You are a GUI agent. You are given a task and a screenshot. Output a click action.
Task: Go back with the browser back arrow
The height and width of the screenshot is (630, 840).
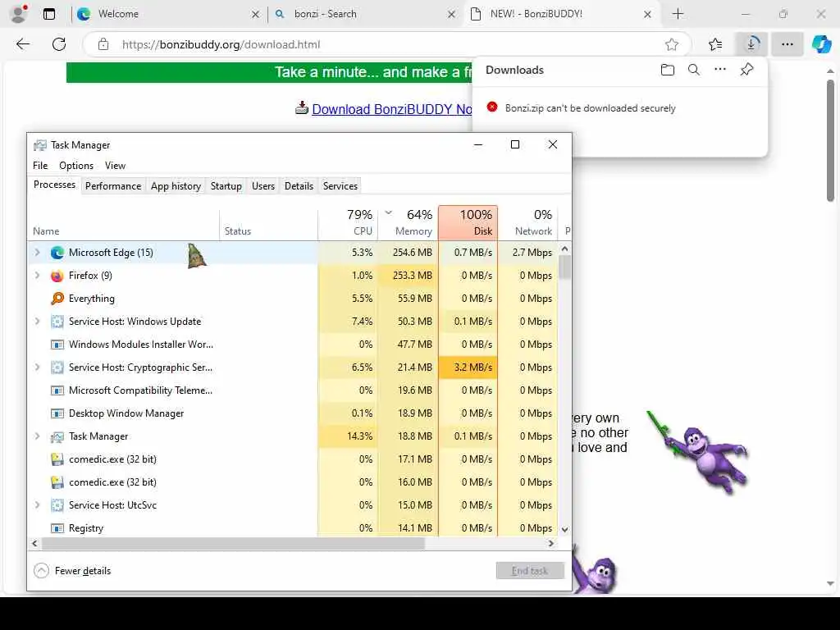[x=23, y=44]
